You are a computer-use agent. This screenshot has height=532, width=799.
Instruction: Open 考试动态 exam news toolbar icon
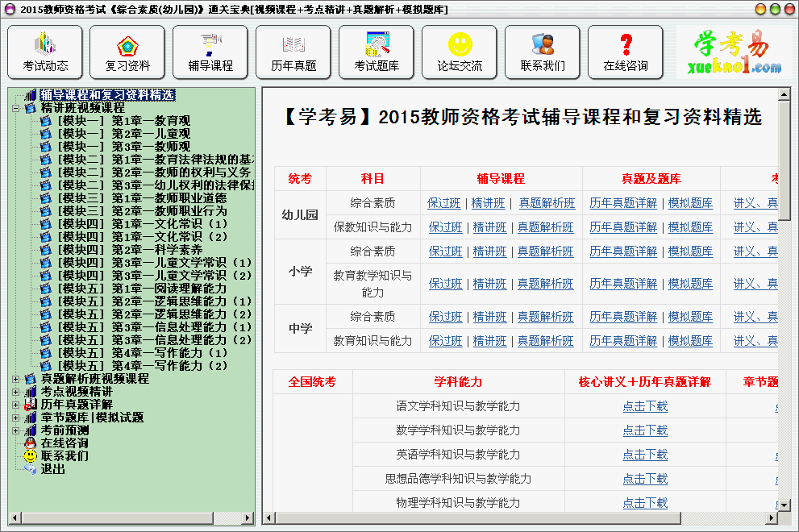coord(45,52)
